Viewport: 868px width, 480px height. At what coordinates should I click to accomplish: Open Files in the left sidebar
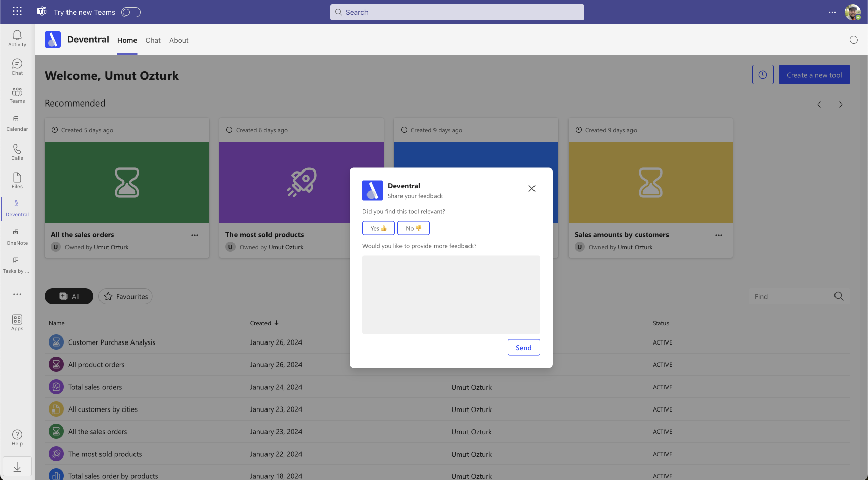(17, 180)
